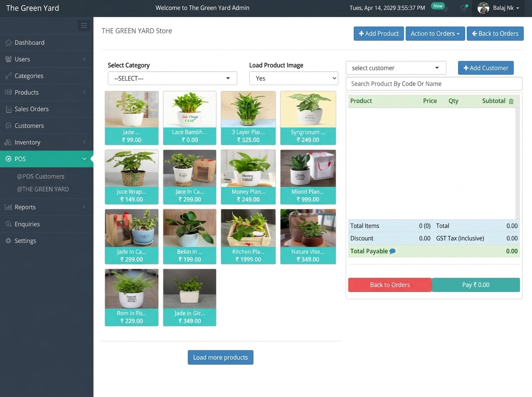This screenshot has width=532, height=397.
Task: Click the Settings gear icon in sidebar
Action: point(8,241)
